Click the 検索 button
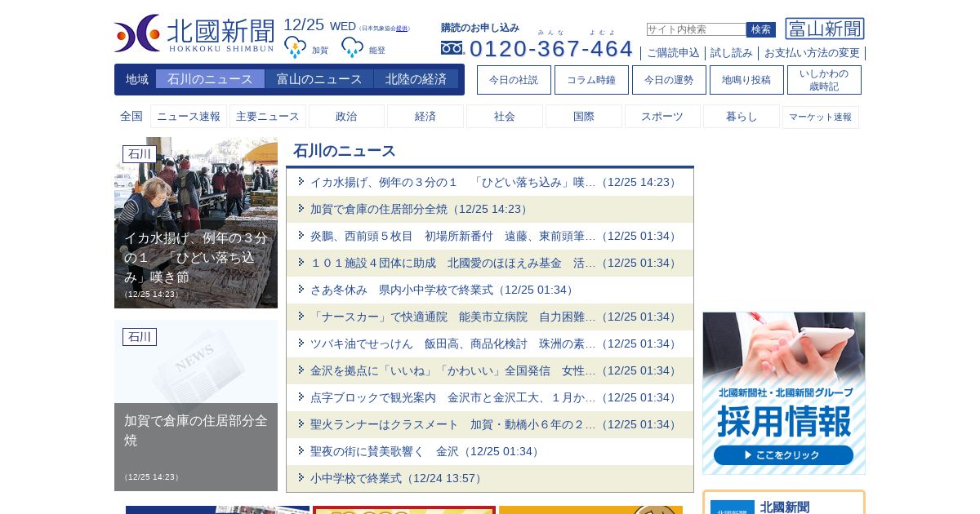Screen dimensions: 980x514 coord(761,29)
